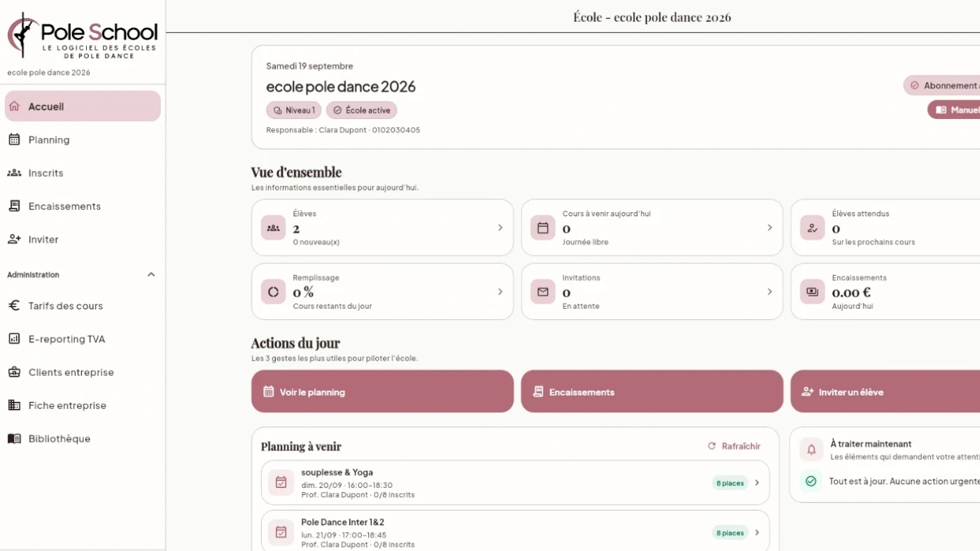Viewport: 980px width, 551px height.
Task: Click the Remplissage progress ring icon
Action: (274, 291)
